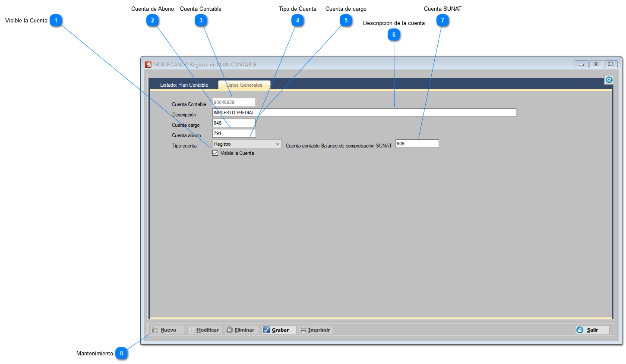The image size is (626, 364).
Task: Focus the Descripción field IMPUESTO PREDIAL
Action: 364,113
